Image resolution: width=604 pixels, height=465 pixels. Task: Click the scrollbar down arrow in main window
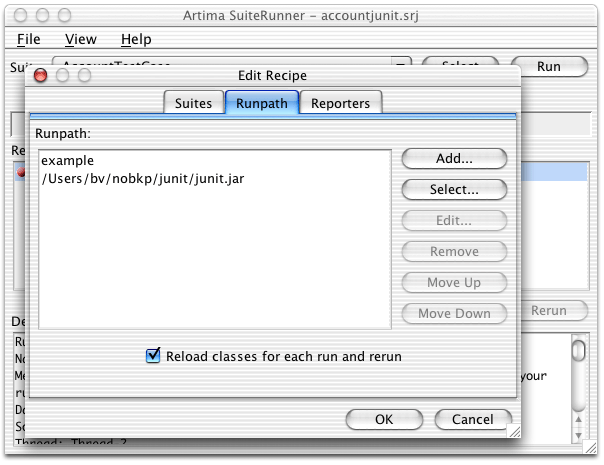click(578, 435)
